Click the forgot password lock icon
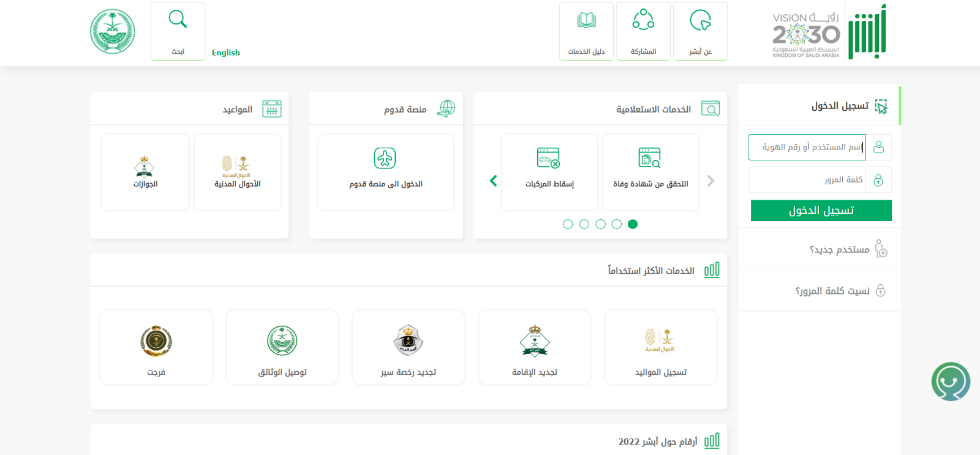 (881, 290)
